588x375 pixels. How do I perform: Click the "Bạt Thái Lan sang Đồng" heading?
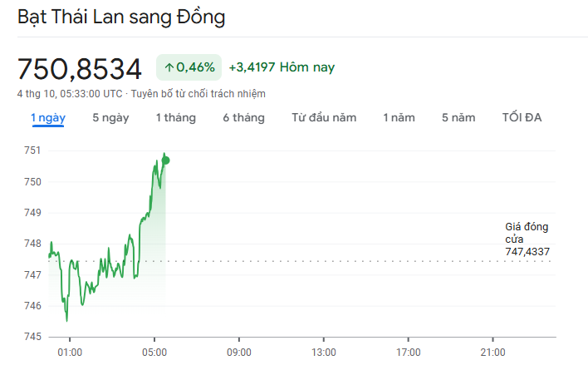pos(121,17)
